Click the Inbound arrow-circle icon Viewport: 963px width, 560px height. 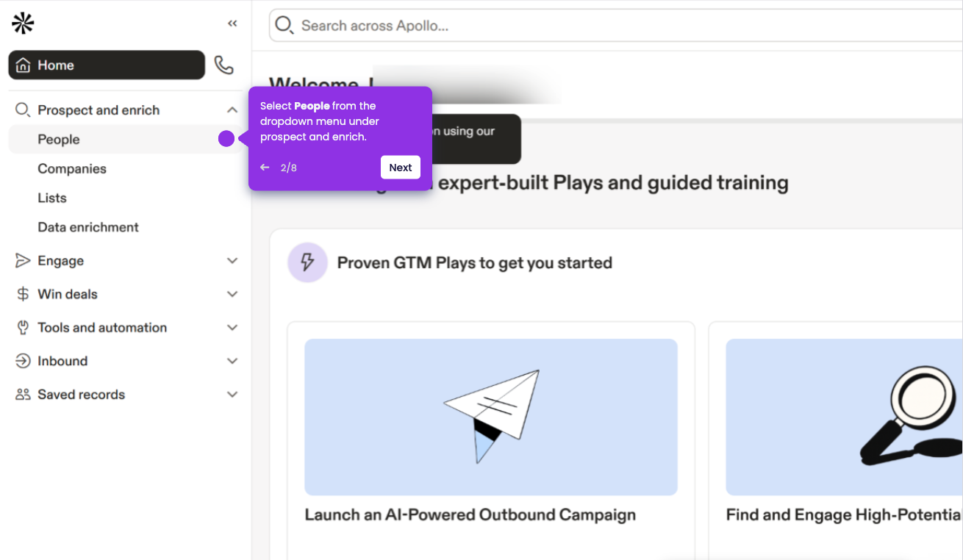coord(23,361)
